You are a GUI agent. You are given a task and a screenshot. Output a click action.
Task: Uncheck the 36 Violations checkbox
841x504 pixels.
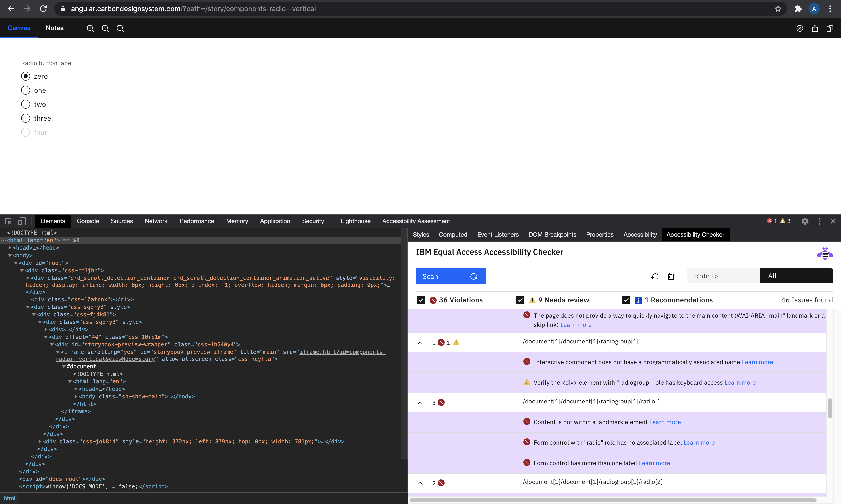tap(421, 300)
